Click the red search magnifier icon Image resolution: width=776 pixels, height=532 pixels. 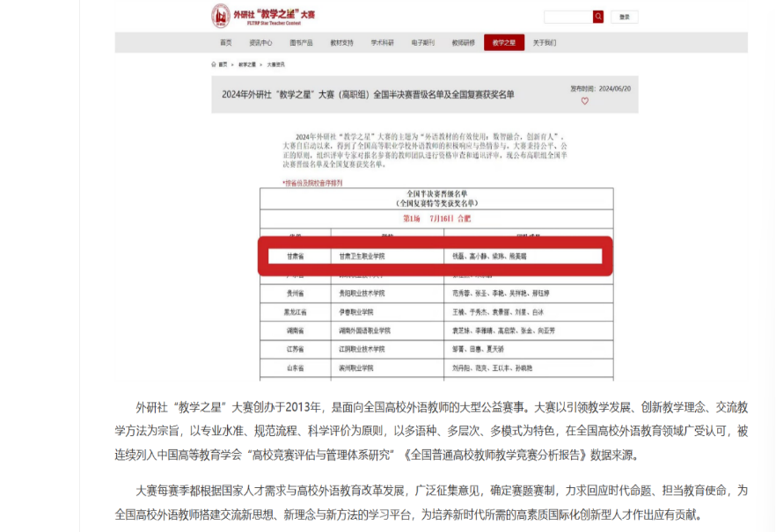tap(598, 17)
